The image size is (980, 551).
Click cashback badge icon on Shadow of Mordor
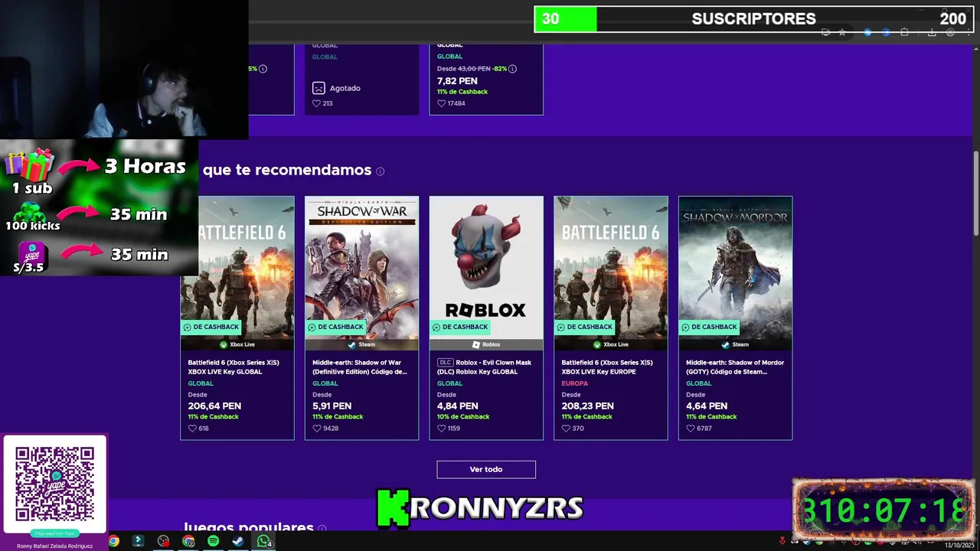(685, 327)
